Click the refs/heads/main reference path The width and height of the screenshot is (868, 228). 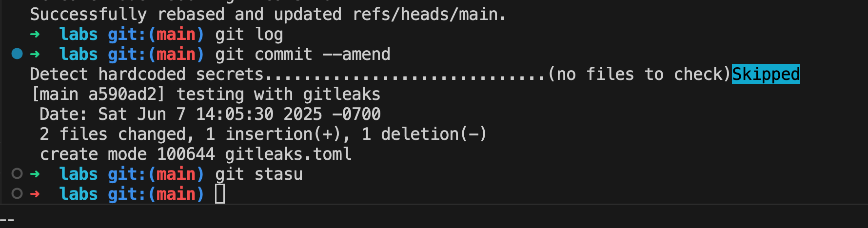click(x=429, y=14)
